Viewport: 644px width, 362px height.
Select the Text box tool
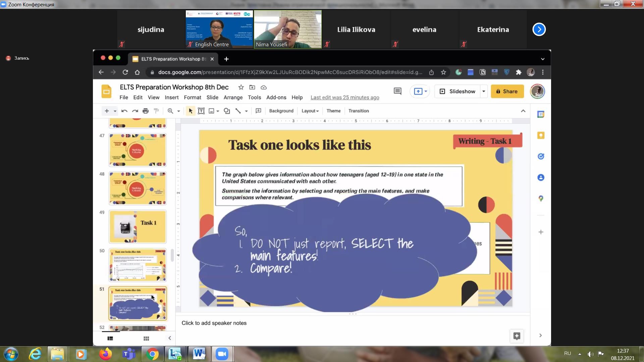tap(201, 111)
